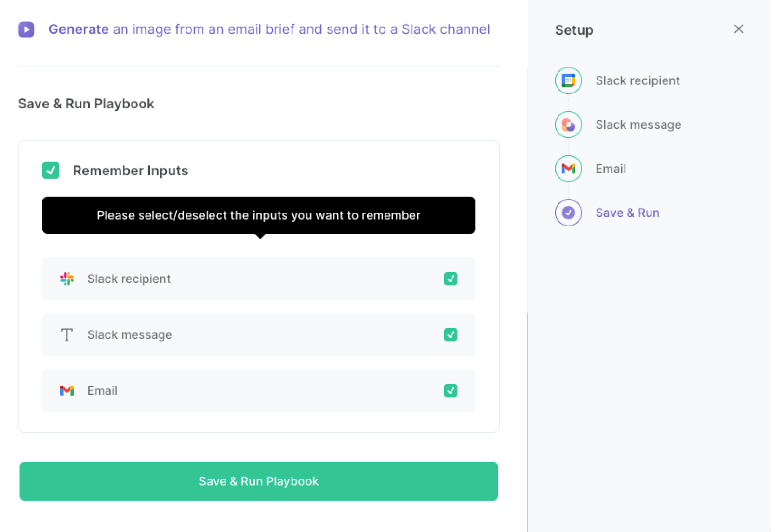Click the checkmark icon for Save & Run step
Image resolution: width=771 pixels, height=532 pixels.
(x=568, y=213)
